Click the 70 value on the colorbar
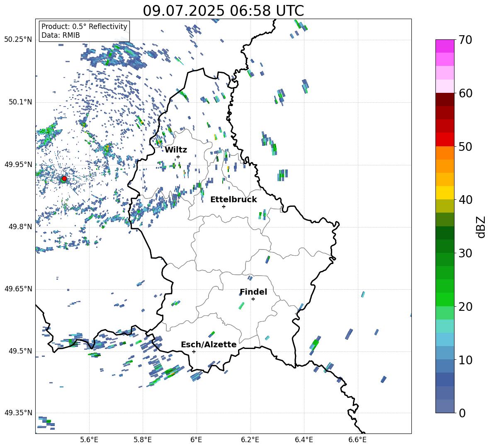This screenshot has width=491, height=448. click(x=465, y=40)
